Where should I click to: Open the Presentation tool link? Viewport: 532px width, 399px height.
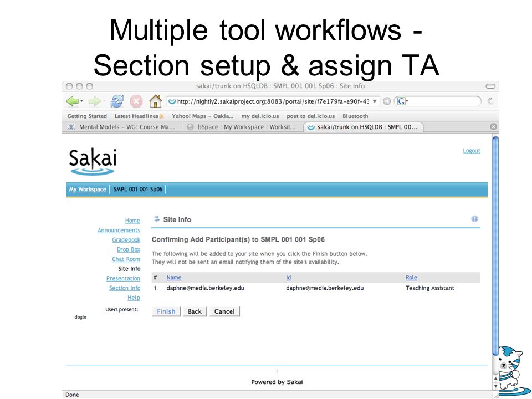click(x=123, y=278)
